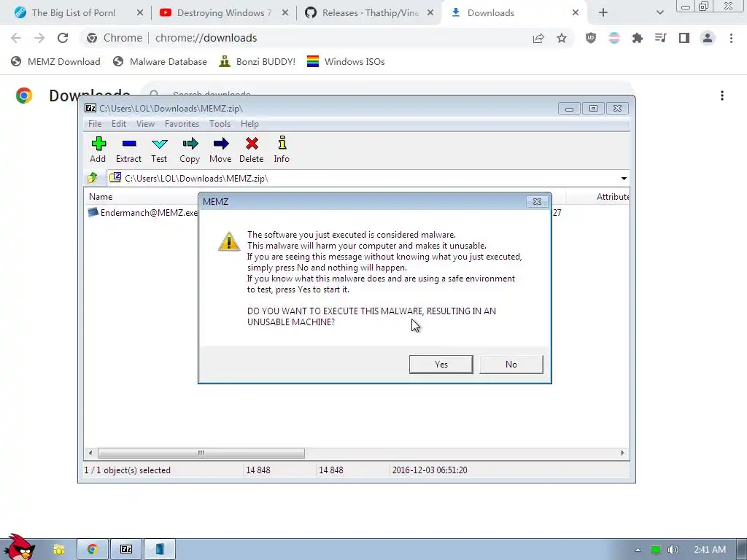Click the 2016-12-03 date in status bar
This screenshot has width=747, height=560.
pos(430,470)
